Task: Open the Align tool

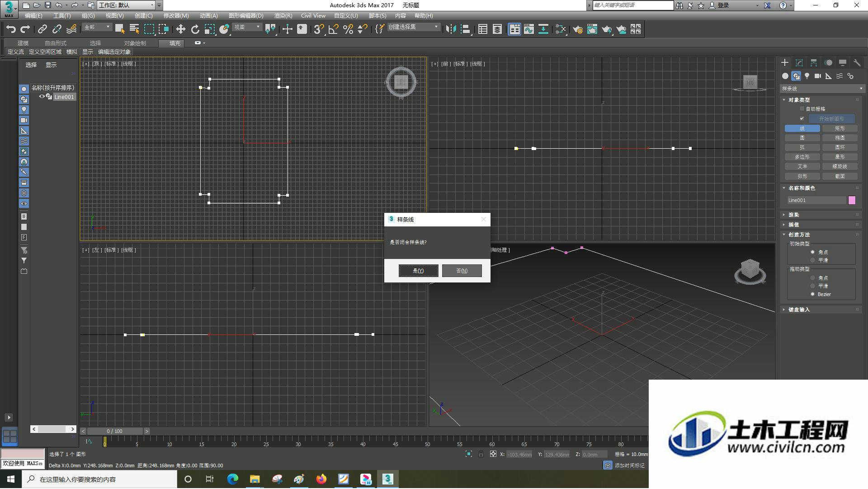Action: pos(465,29)
